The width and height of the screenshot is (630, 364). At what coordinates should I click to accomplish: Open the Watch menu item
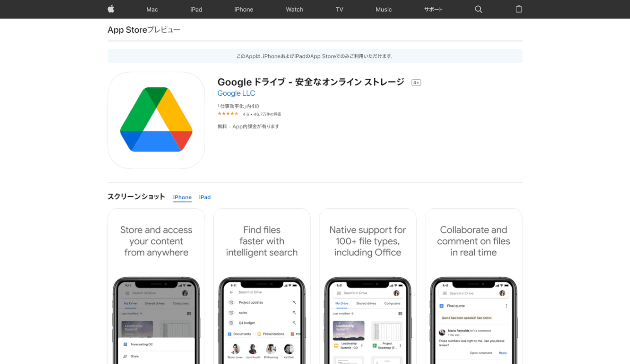(294, 9)
